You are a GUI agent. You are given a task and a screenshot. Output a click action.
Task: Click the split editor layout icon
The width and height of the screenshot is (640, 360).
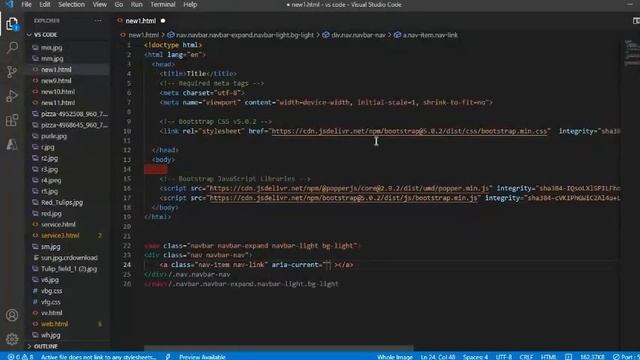coord(636,21)
